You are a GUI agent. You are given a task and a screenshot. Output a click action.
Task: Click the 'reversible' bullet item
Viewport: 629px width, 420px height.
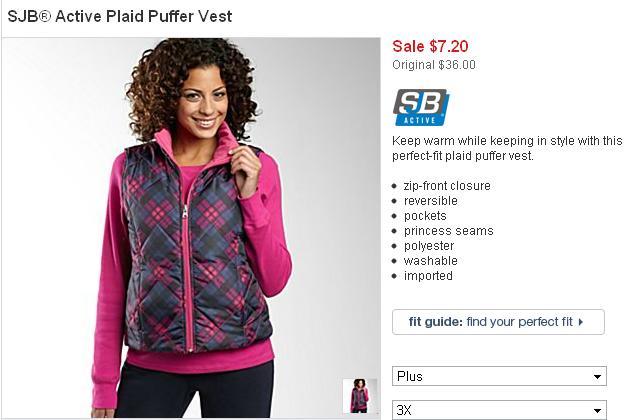pyautogui.click(x=430, y=201)
